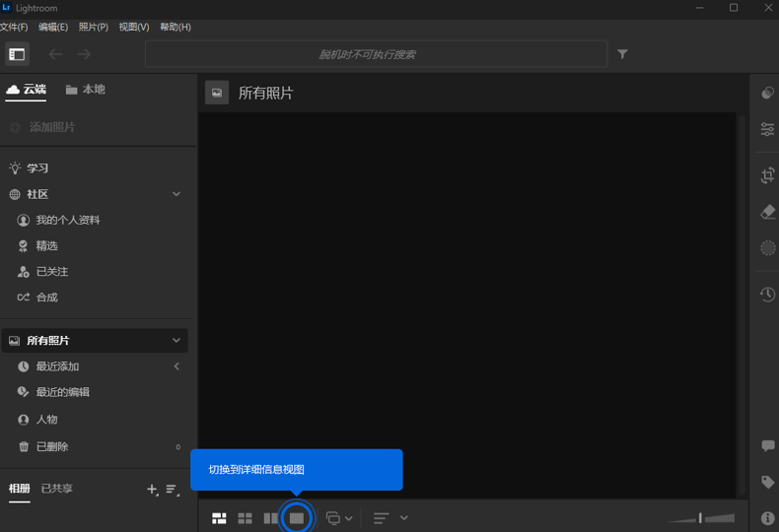This screenshot has height=532, width=779.
Task: Select 最近添加
Action: [48, 366]
